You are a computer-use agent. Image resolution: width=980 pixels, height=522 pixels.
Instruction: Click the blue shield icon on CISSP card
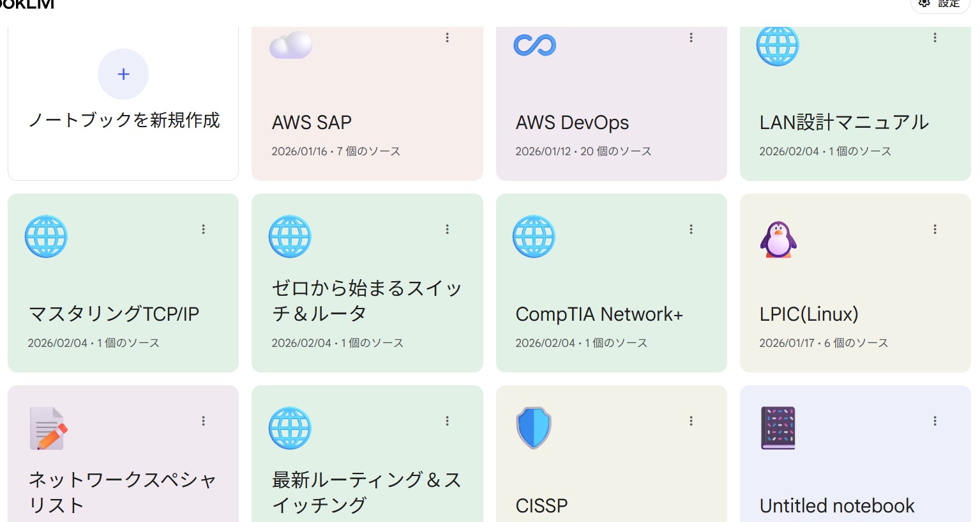[x=534, y=427]
